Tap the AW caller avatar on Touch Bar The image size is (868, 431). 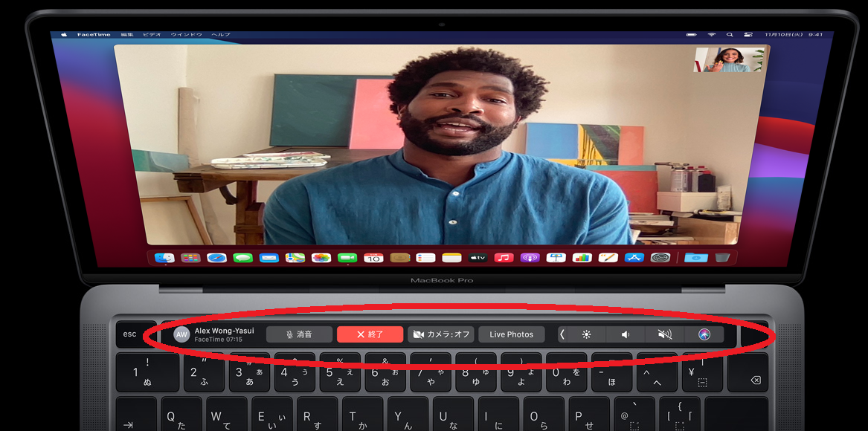coord(182,334)
